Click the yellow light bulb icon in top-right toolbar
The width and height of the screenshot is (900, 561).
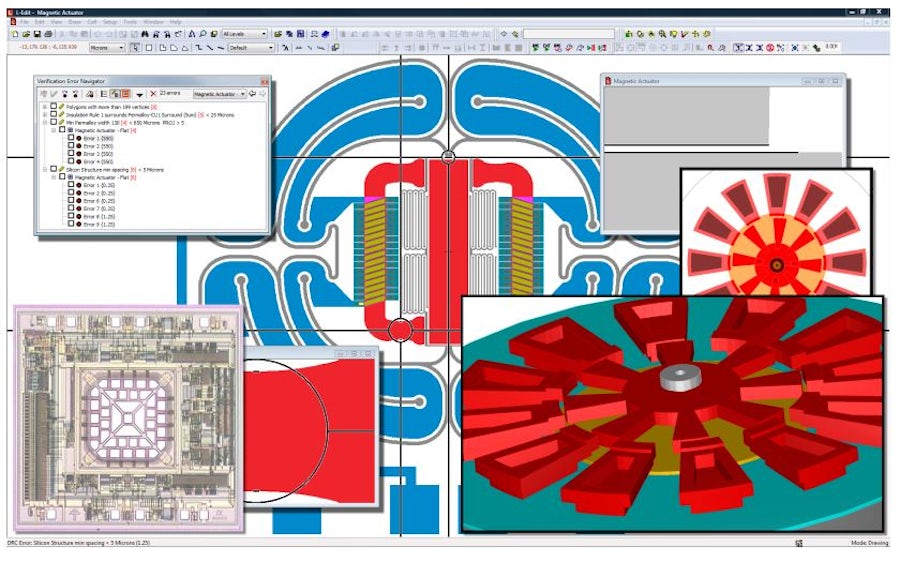(x=673, y=34)
